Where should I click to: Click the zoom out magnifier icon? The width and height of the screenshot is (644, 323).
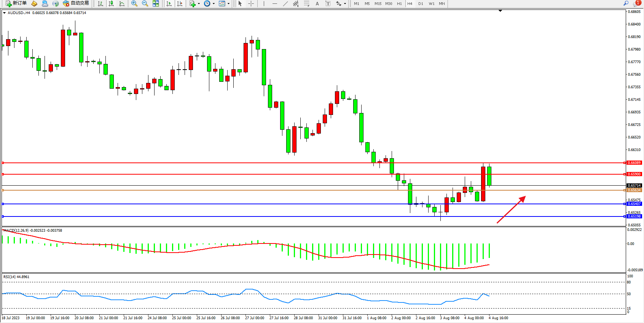pos(145,3)
